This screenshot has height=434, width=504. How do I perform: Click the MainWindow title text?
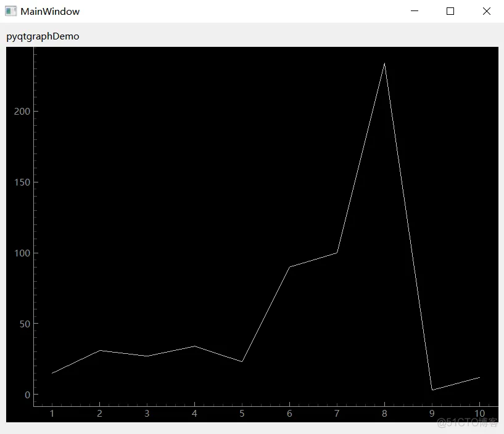pos(50,11)
